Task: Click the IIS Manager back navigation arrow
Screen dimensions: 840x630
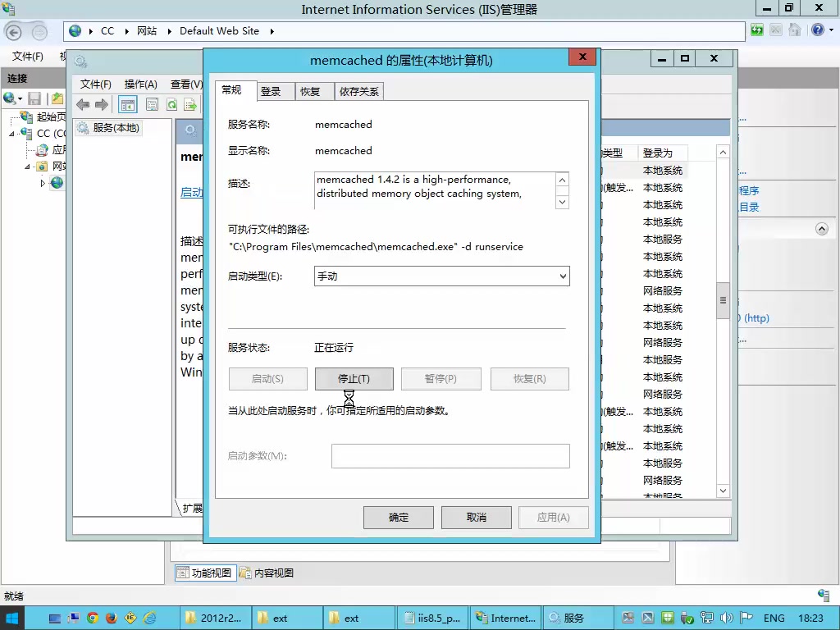Action: (x=13, y=33)
